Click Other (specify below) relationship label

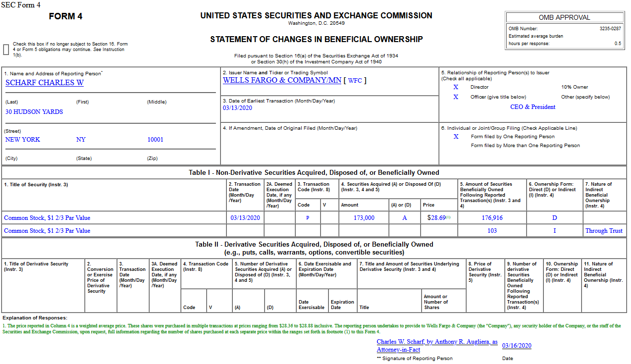point(585,97)
